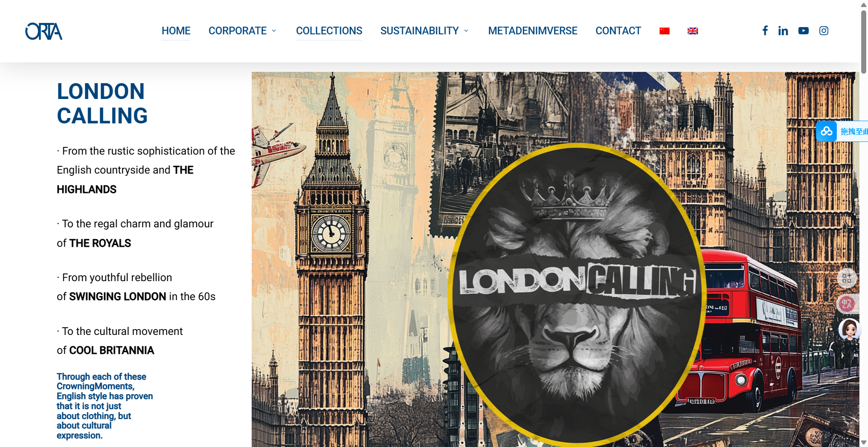Open the avatar assistant floating icon
This screenshot has height=447, width=868.
click(849, 330)
